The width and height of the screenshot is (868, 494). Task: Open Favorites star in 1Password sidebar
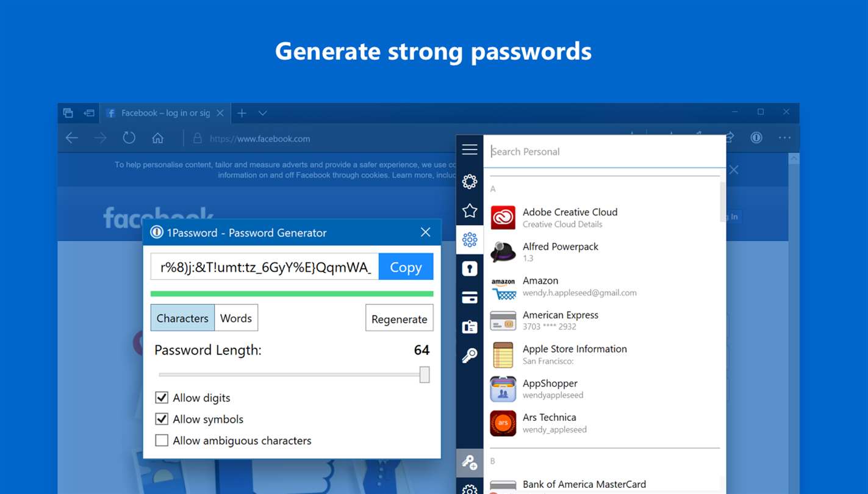470,211
